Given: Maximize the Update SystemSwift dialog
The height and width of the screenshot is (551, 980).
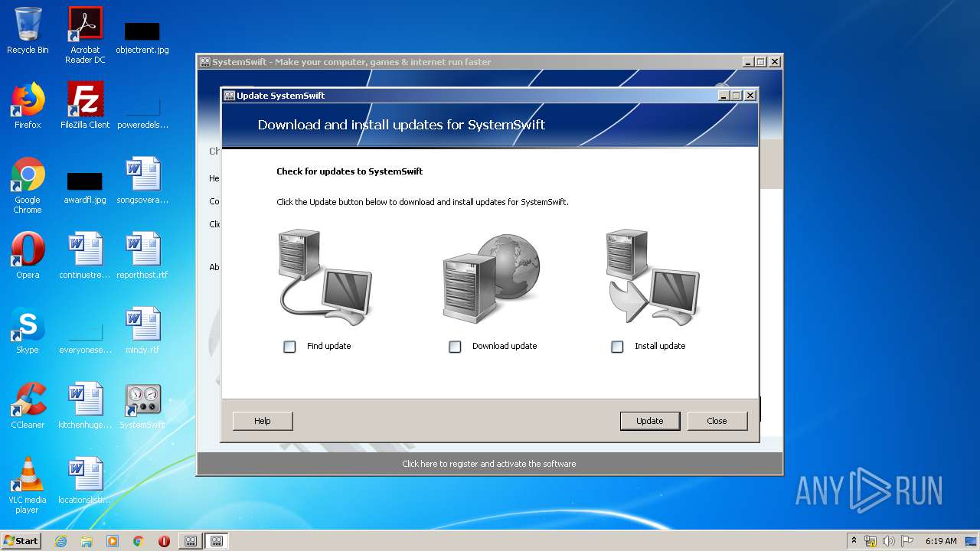Looking at the screenshot, I should (737, 96).
